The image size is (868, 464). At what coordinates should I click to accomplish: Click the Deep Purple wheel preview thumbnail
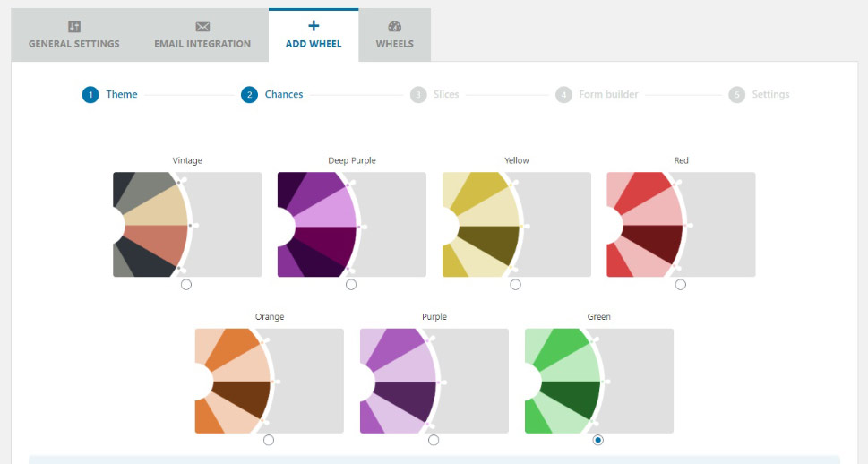(x=351, y=224)
